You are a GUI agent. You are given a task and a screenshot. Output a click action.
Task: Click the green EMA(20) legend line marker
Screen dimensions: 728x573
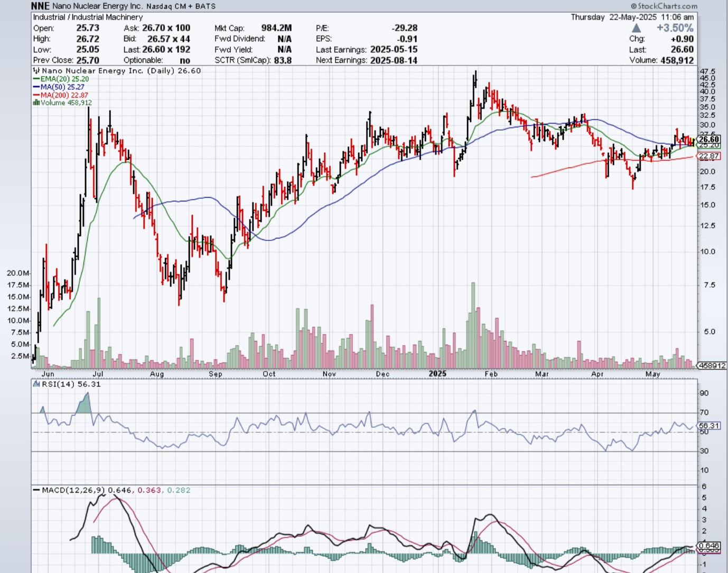point(36,79)
